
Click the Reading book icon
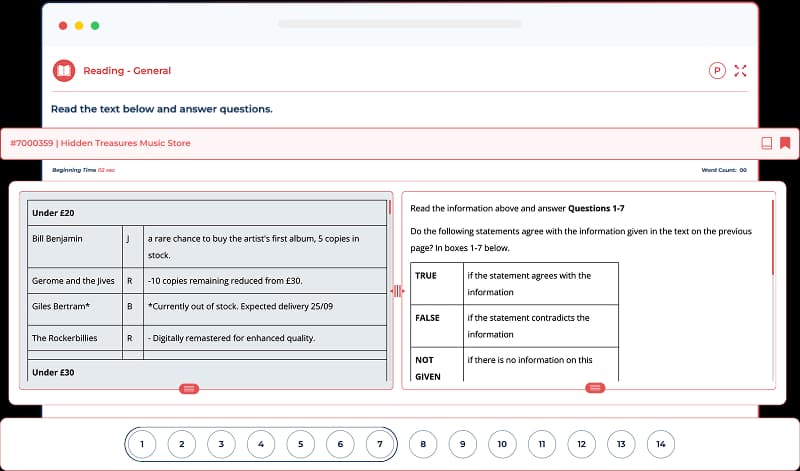63,71
